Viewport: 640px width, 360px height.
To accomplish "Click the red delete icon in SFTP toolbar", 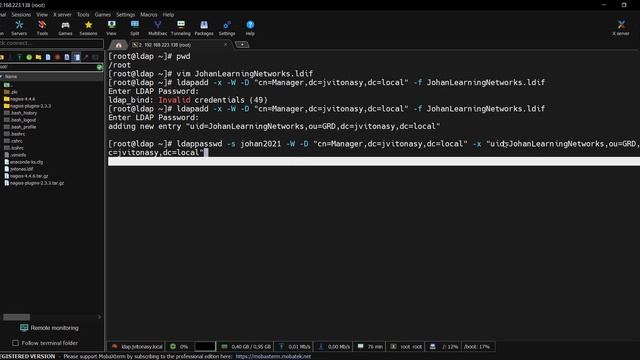I will click(57, 57).
